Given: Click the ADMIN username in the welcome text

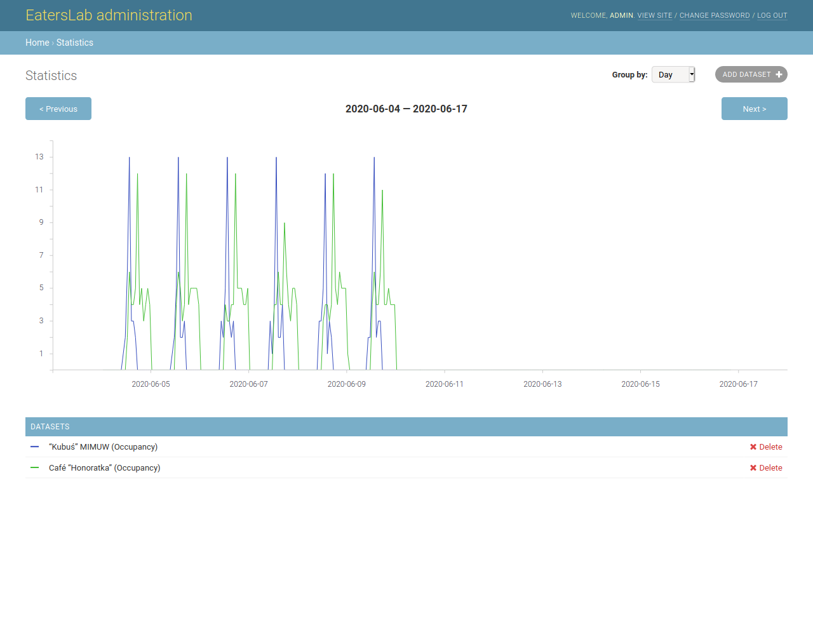Looking at the screenshot, I should pos(621,15).
